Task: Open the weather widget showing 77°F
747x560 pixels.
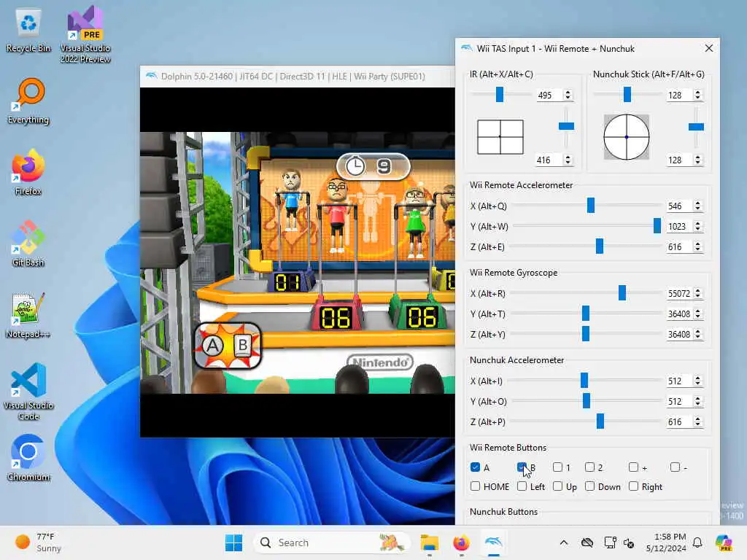Action: [38, 542]
